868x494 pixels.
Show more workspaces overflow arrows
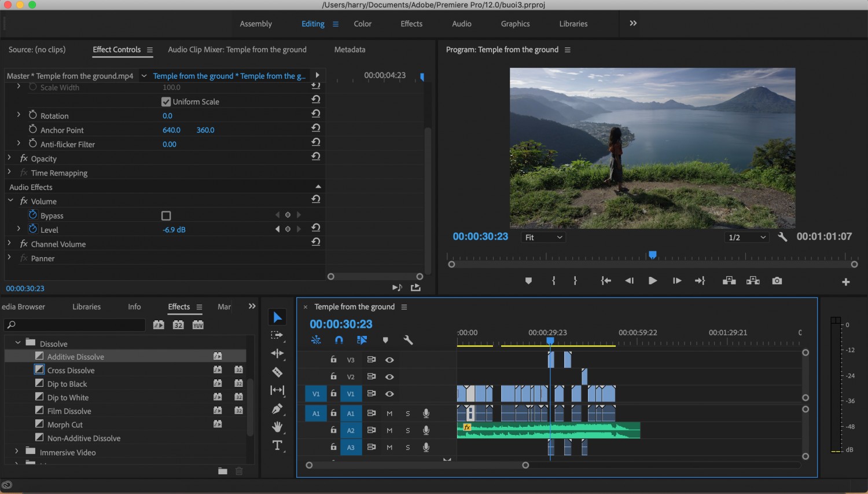point(633,23)
